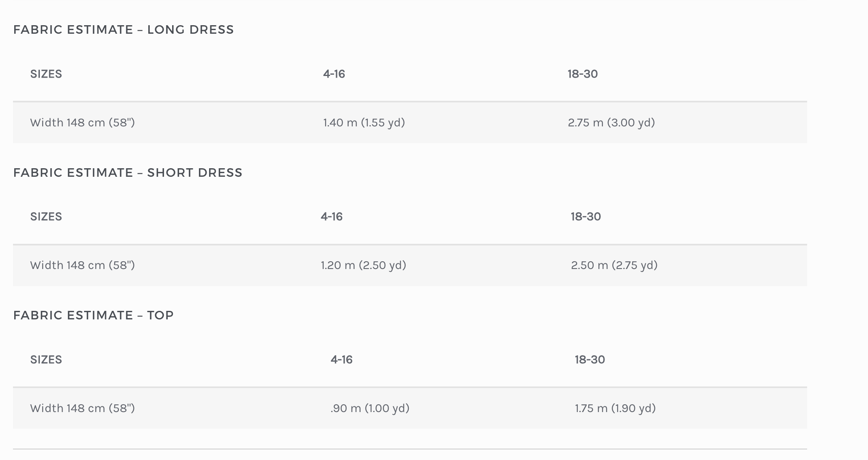
Task: Click the Fabric Estimate – Top heading
Action: click(x=93, y=315)
